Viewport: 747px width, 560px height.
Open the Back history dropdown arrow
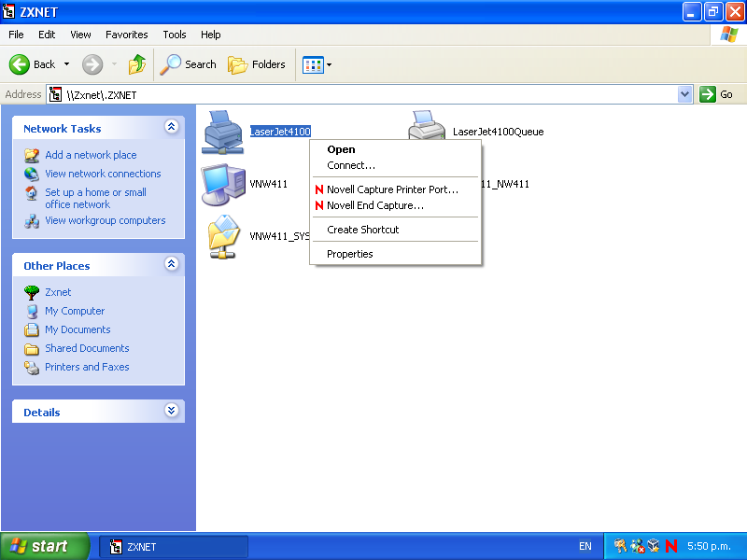pyautogui.click(x=66, y=64)
